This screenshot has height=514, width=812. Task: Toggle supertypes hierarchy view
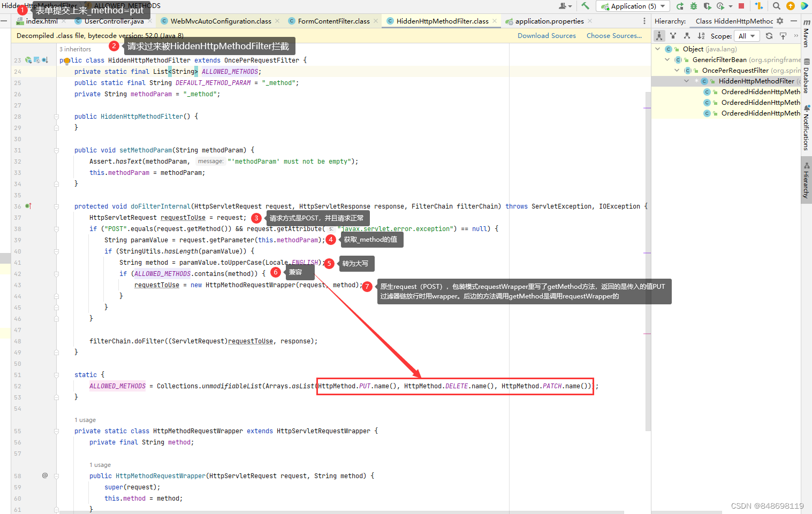(673, 36)
